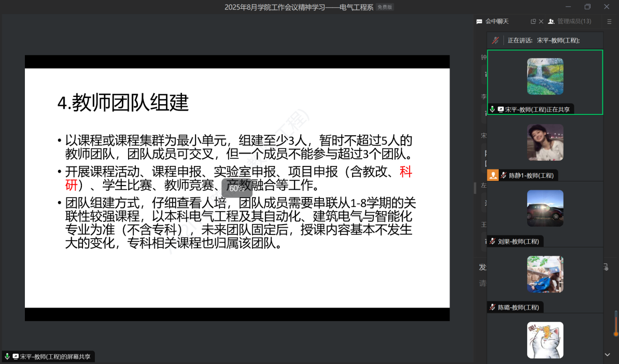Switch to the 管理成员(13) tab

click(x=570, y=22)
